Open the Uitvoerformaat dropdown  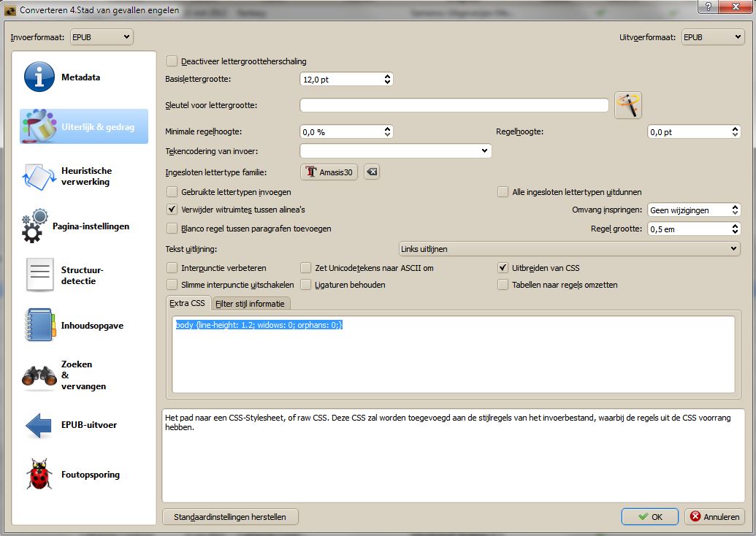(713, 37)
